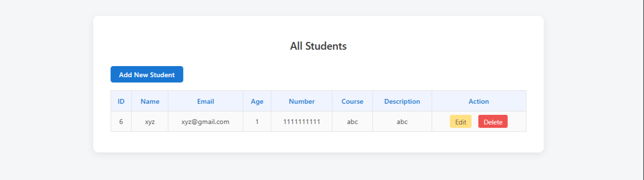This screenshot has height=180, width=644.
Task: Click the age cell showing 1
Action: pyautogui.click(x=257, y=122)
